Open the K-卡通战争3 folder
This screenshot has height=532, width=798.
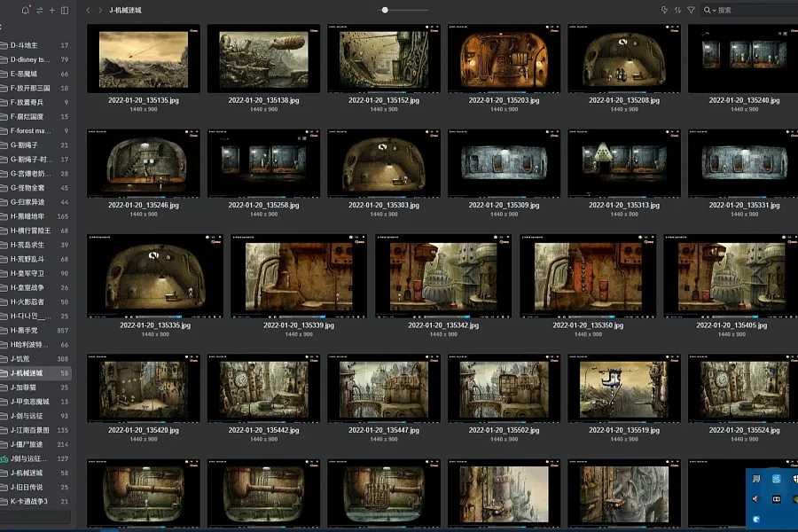coord(35,502)
